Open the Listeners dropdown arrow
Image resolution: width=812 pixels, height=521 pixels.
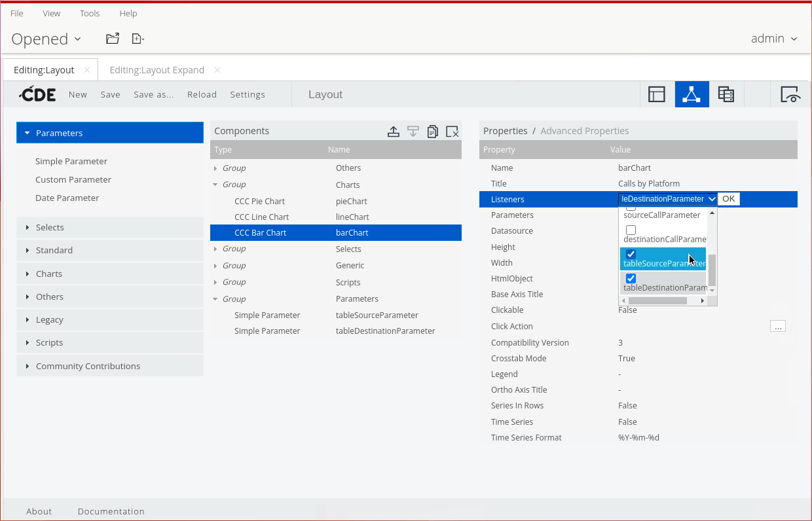tap(711, 199)
